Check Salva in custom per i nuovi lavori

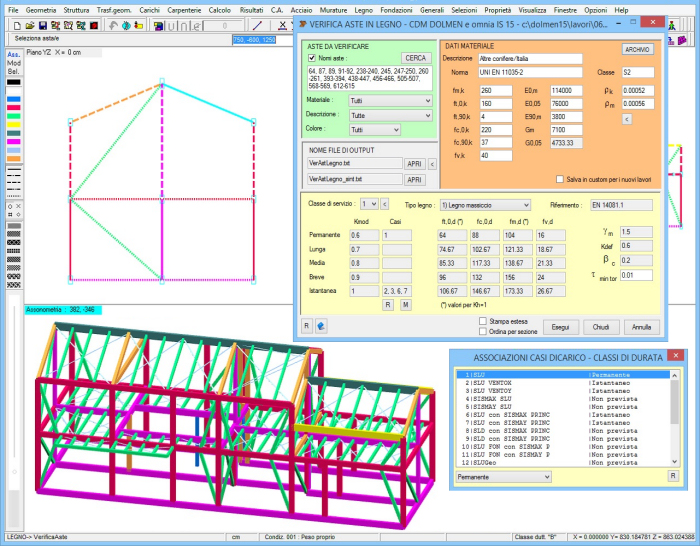click(559, 179)
